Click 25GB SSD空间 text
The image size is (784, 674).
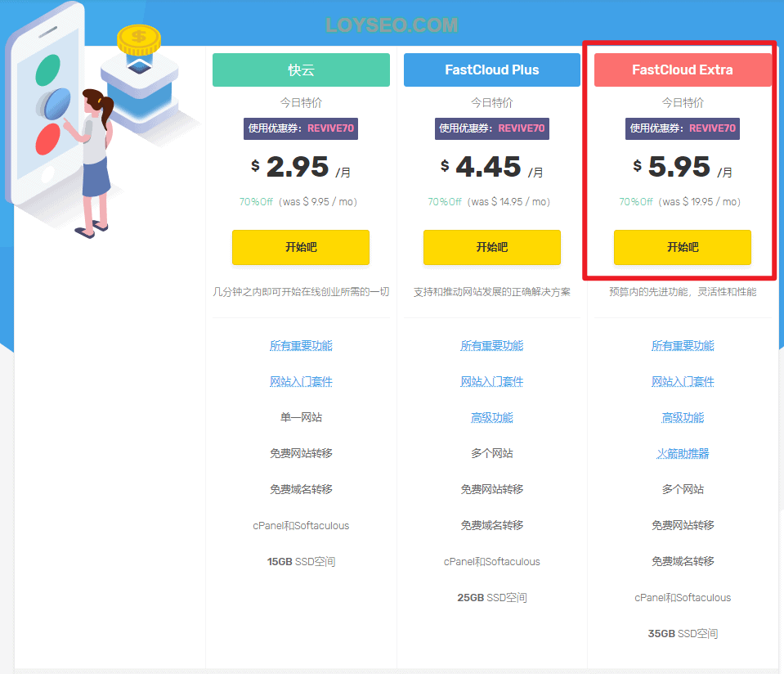click(x=492, y=598)
